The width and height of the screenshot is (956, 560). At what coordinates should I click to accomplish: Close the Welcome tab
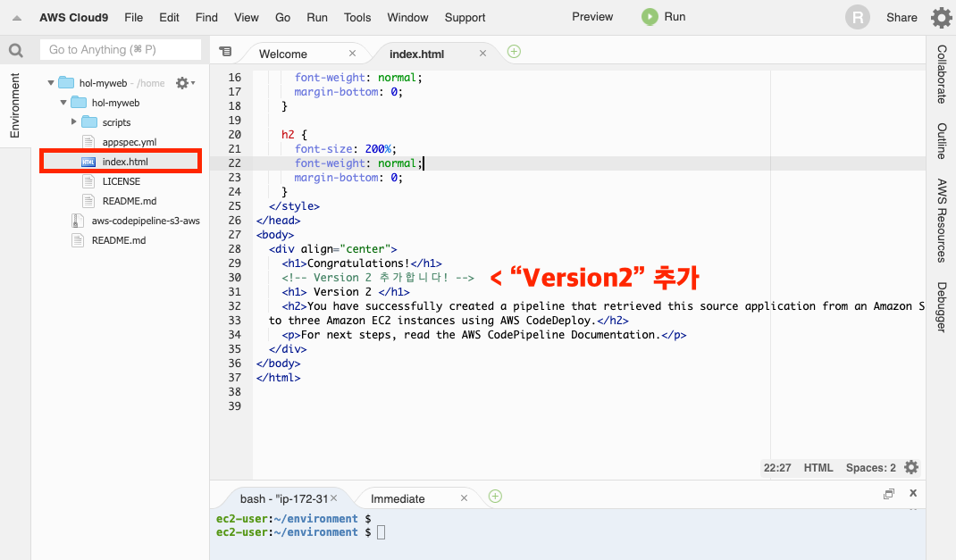tap(352, 54)
